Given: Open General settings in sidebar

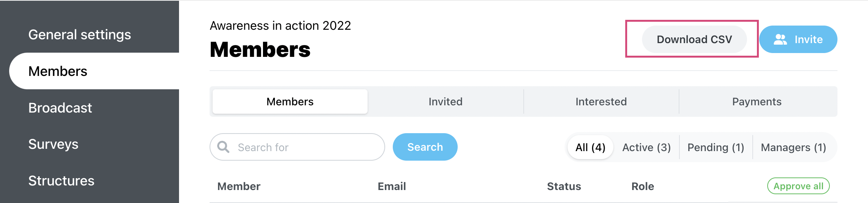Looking at the screenshot, I should [80, 35].
